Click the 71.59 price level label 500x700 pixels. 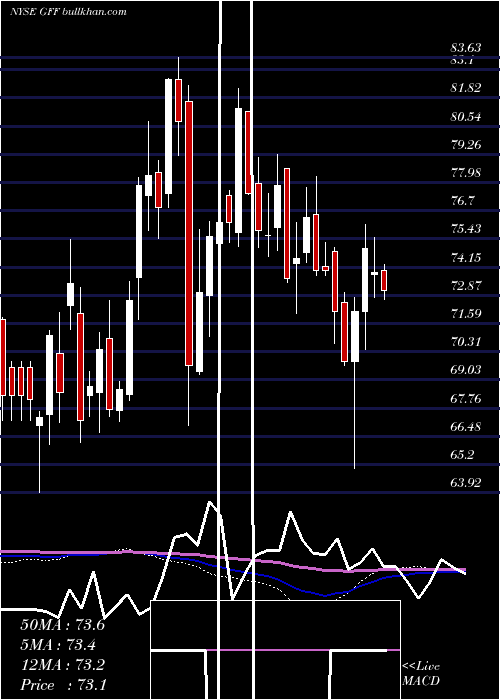click(466, 313)
